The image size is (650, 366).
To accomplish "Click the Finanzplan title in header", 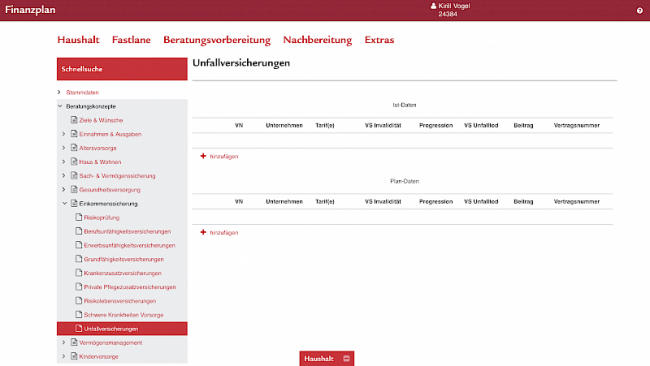I will point(30,10).
